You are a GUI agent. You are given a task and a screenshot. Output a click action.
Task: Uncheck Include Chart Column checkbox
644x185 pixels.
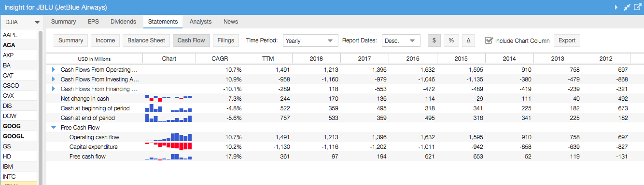click(489, 40)
